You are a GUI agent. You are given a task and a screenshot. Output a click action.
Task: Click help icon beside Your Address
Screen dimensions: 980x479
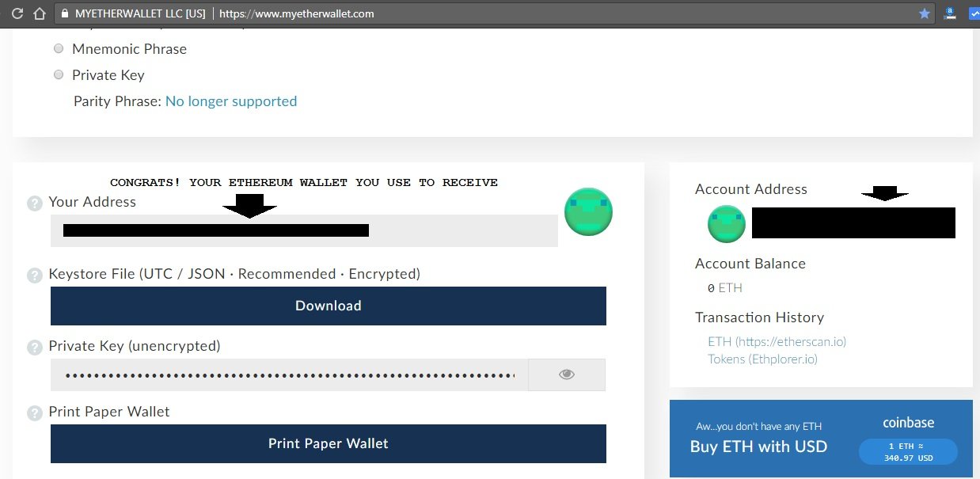click(35, 203)
